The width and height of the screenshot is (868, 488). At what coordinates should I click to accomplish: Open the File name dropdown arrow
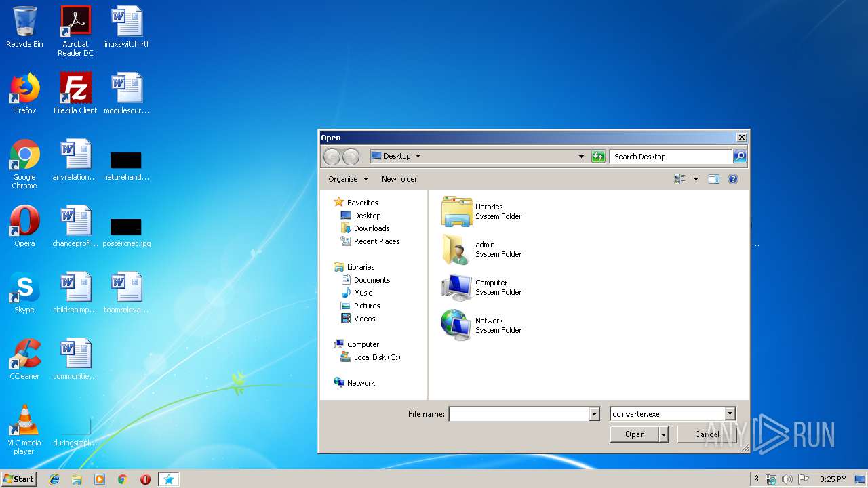click(x=595, y=414)
